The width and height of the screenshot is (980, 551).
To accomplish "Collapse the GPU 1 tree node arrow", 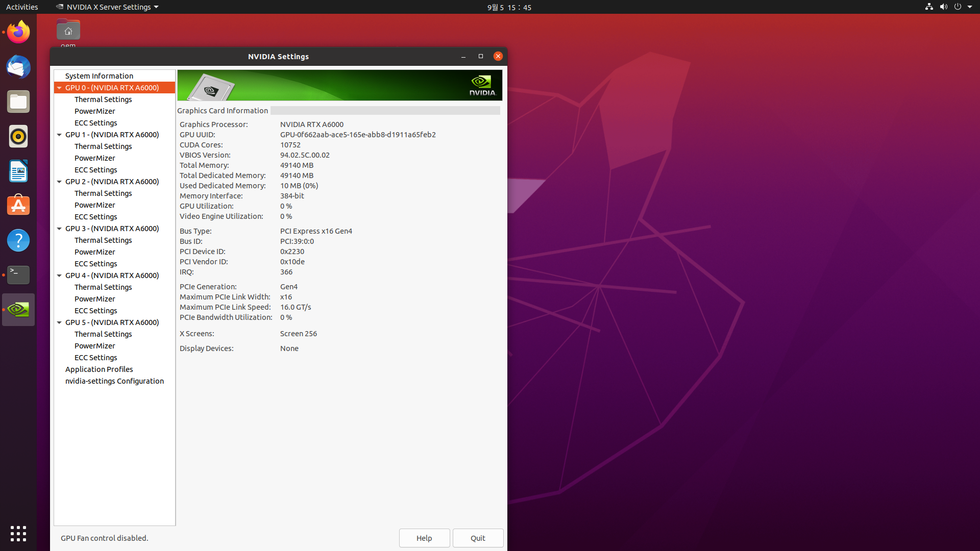I will click(x=59, y=135).
